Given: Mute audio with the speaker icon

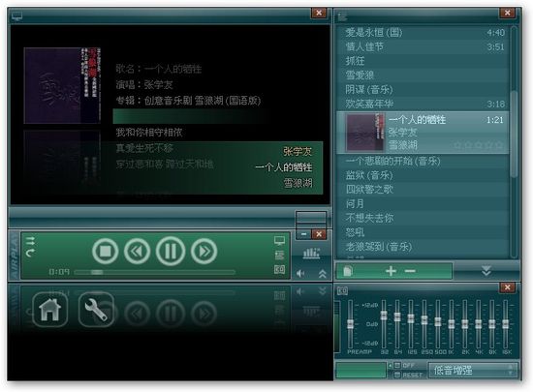Looking at the screenshot, I should pos(300,274).
